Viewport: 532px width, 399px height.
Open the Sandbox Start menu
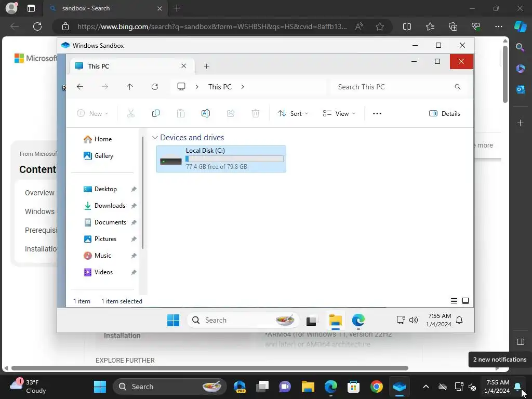173,320
